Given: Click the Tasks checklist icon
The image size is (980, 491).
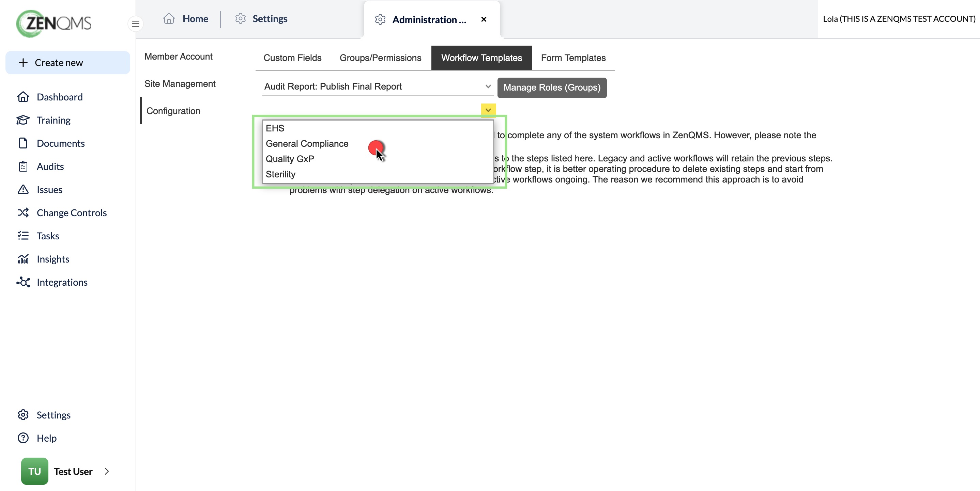Looking at the screenshot, I should [23, 236].
